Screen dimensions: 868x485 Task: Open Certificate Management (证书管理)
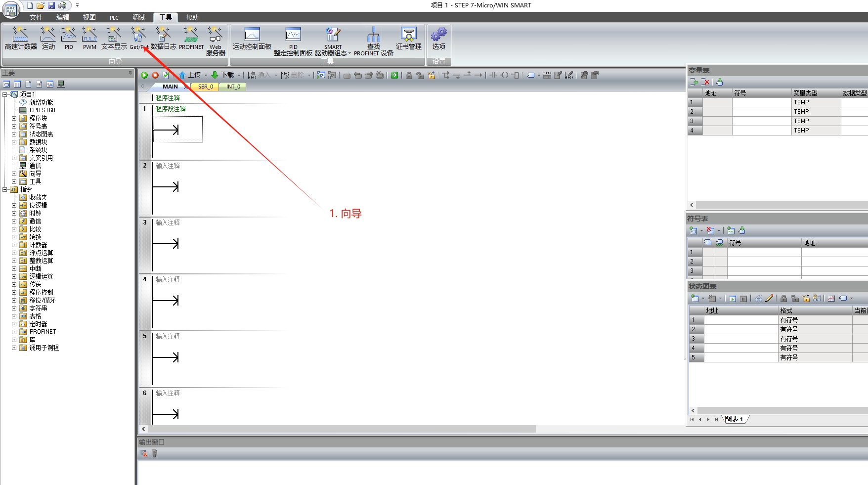408,38
